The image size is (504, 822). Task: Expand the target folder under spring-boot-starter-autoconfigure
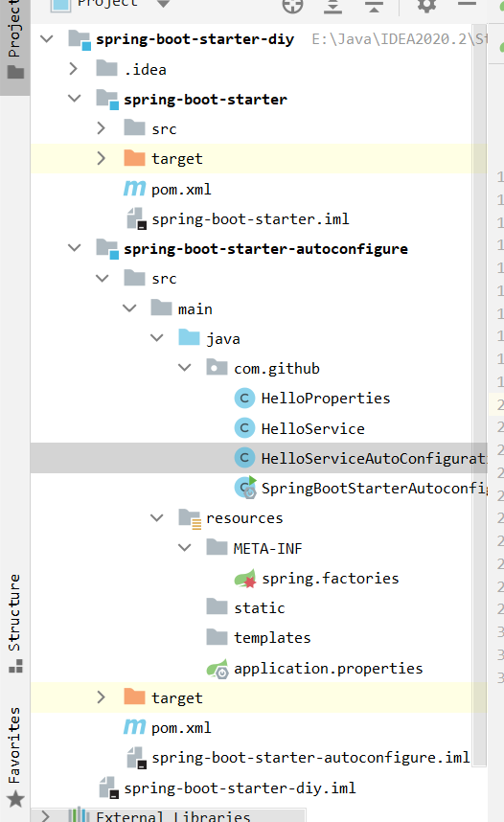click(x=102, y=697)
